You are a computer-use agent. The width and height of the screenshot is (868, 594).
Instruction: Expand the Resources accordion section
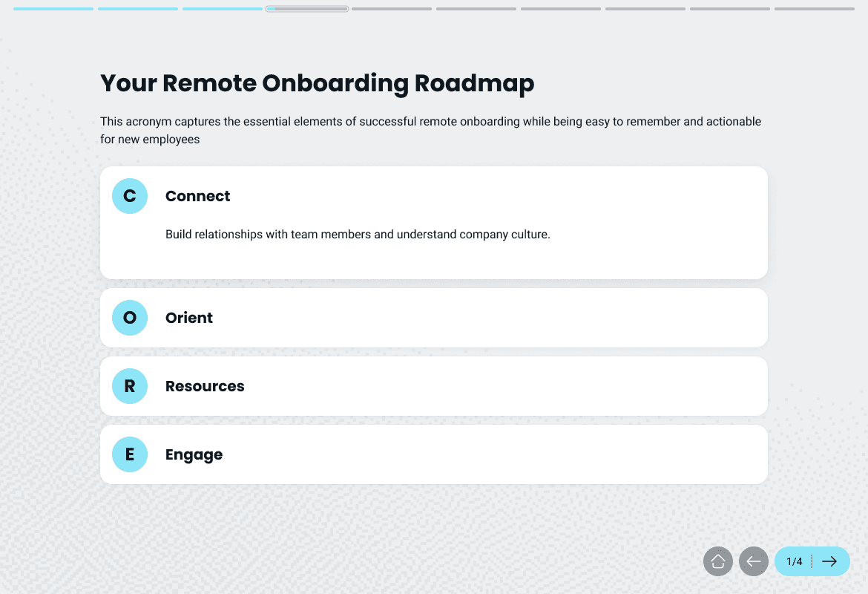[433, 386]
